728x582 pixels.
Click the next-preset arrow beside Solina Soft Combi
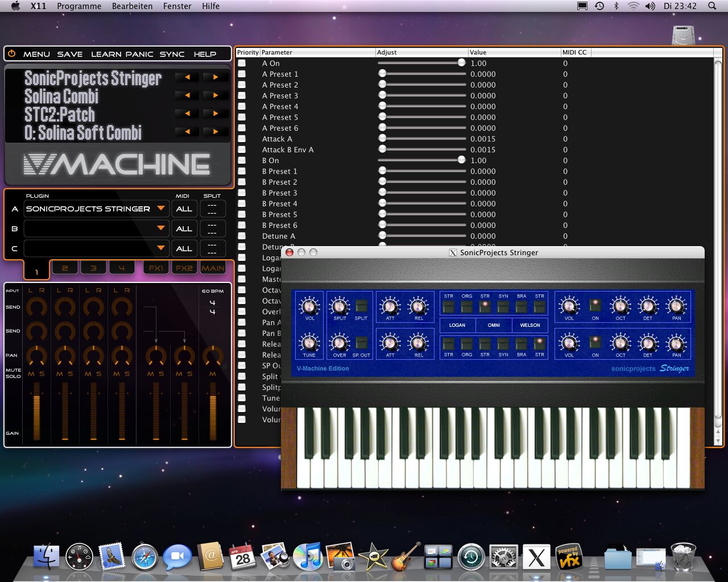[214, 132]
